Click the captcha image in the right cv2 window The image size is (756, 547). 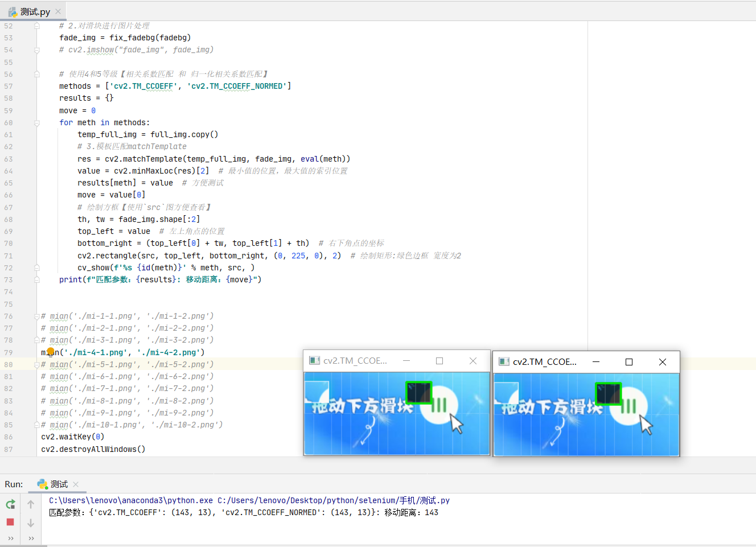click(586, 414)
